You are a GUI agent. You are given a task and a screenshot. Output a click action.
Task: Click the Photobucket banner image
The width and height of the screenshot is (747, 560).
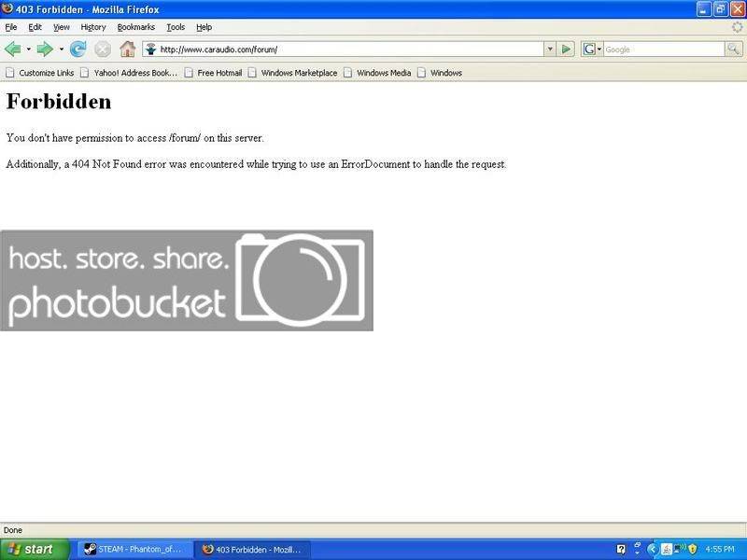coord(187,281)
